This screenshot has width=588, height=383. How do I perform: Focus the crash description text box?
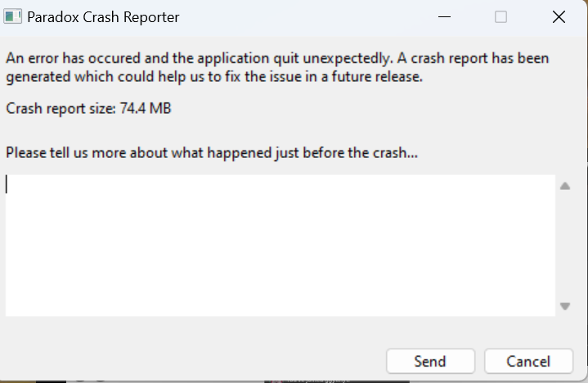(x=280, y=245)
